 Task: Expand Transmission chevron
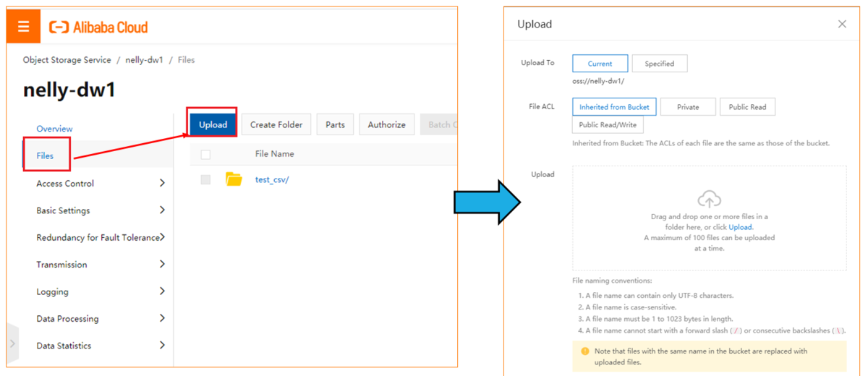click(x=162, y=264)
